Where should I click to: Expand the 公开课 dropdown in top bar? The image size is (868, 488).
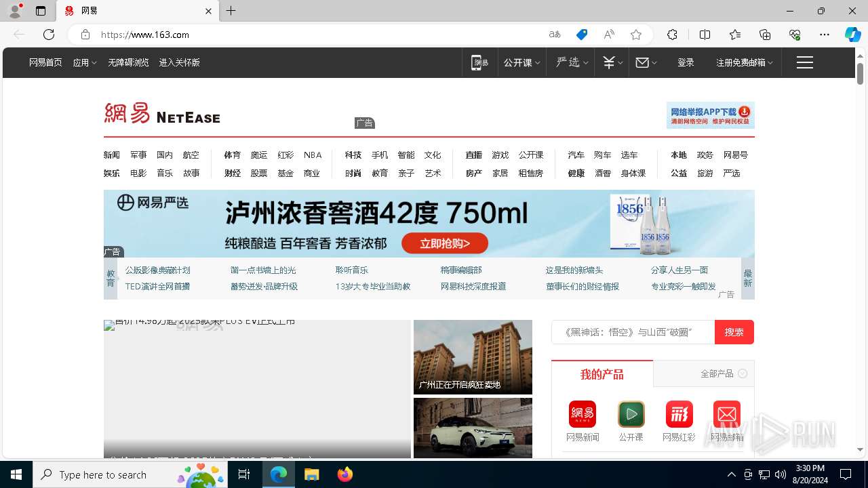[x=521, y=62]
